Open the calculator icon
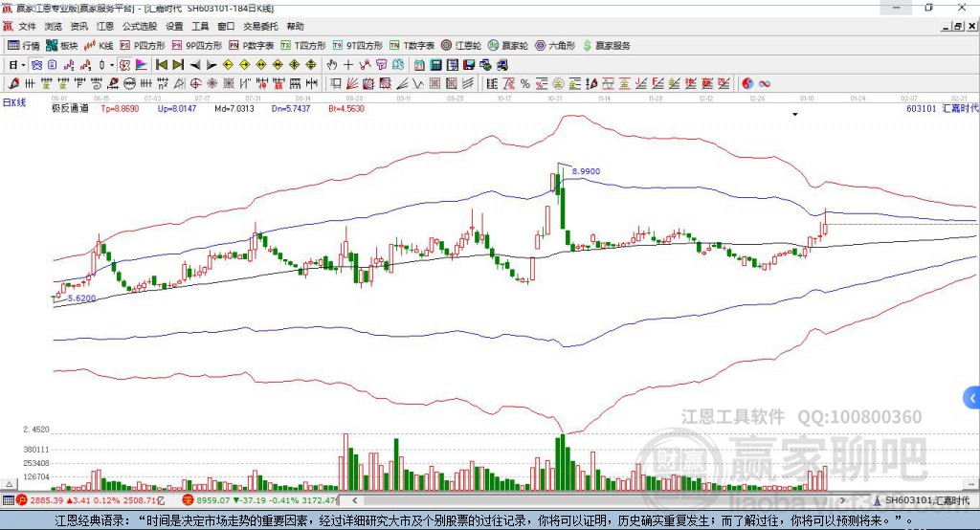Image resolution: width=980 pixels, height=530 pixels. click(436, 65)
